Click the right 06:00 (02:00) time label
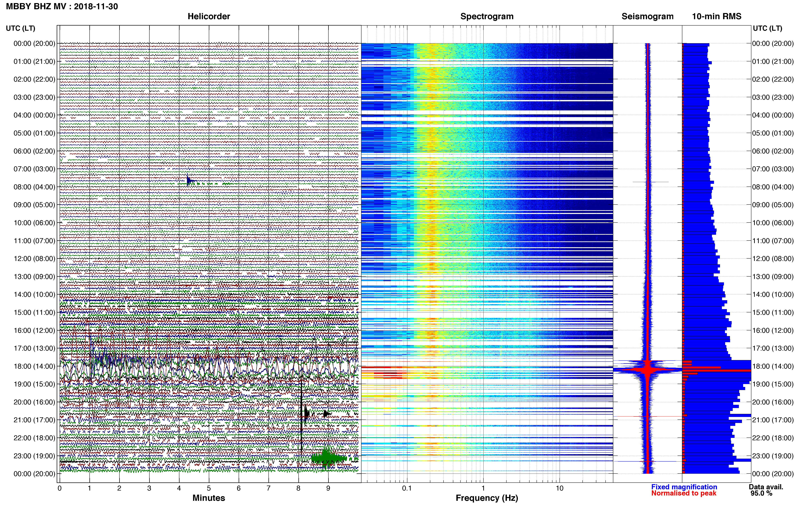812x508 pixels. point(773,151)
